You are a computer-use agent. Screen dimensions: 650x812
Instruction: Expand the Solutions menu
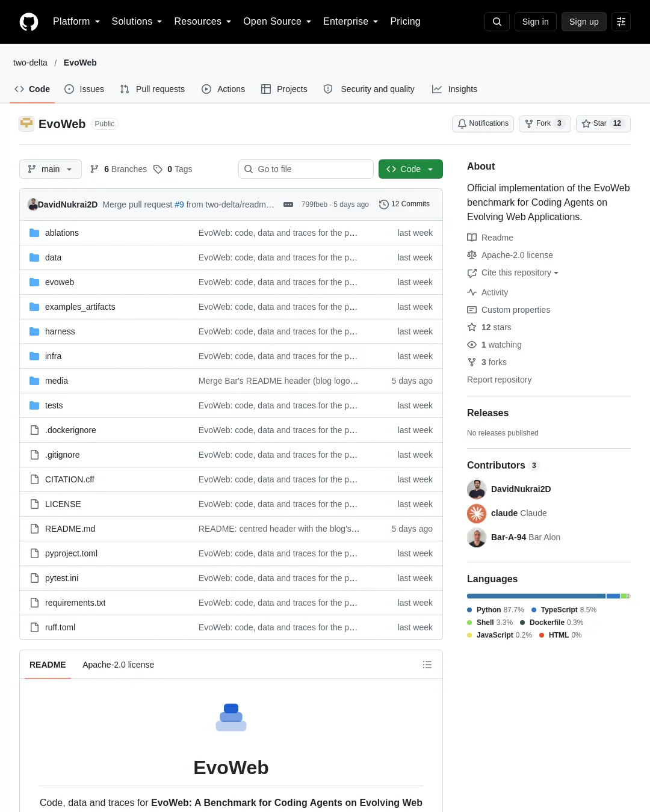coord(137,22)
